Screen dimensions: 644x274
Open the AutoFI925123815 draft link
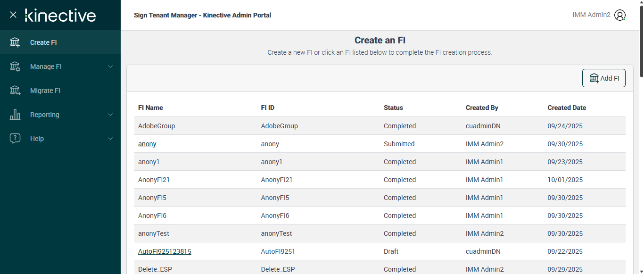(x=165, y=251)
